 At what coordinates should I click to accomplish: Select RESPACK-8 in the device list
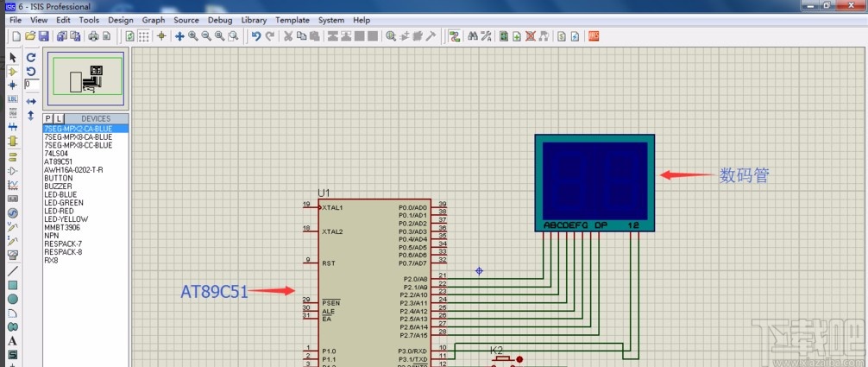pos(85,251)
